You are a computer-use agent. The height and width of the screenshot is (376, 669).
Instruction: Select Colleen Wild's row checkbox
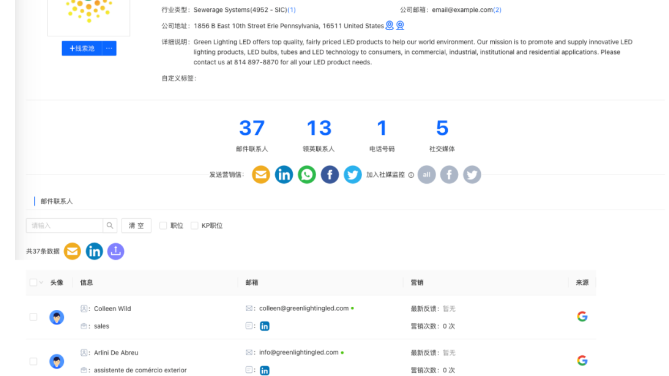pyautogui.click(x=33, y=317)
